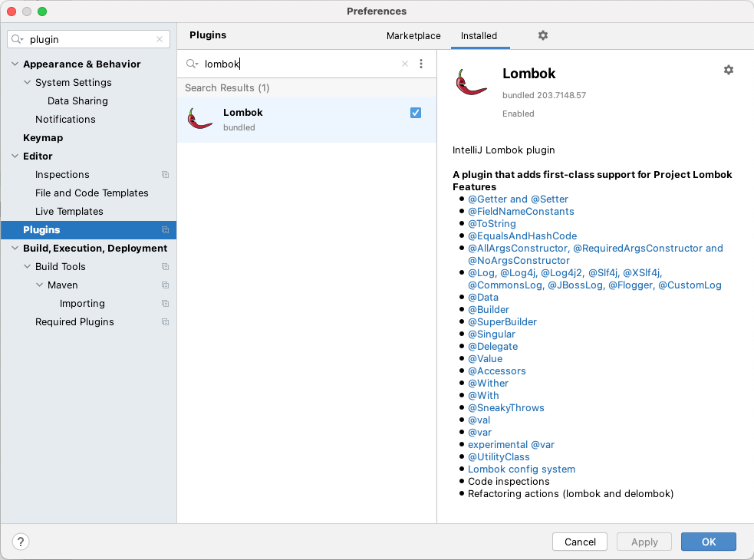
Task: Open File and Code Templates settings
Action: [x=92, y=193]
